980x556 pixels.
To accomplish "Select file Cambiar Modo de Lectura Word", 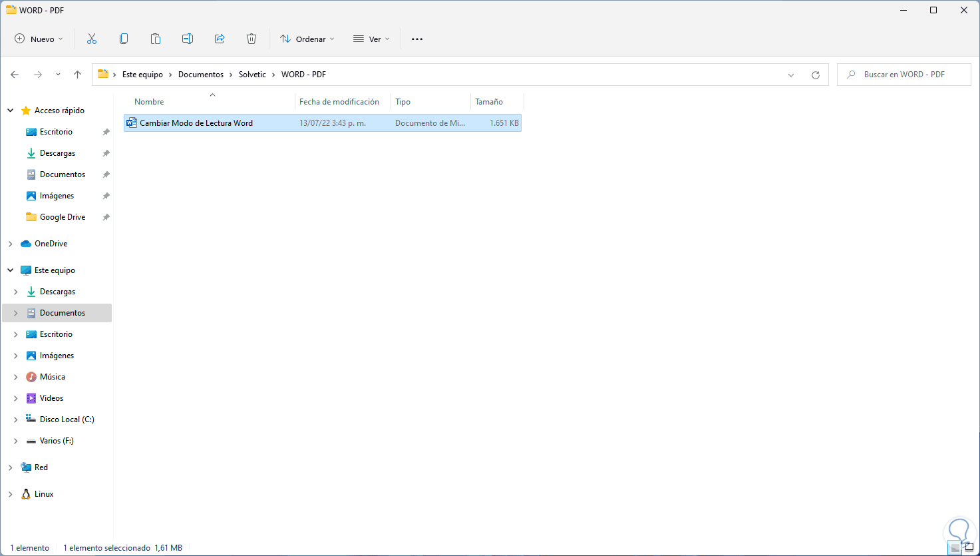I will coord(196,123).
